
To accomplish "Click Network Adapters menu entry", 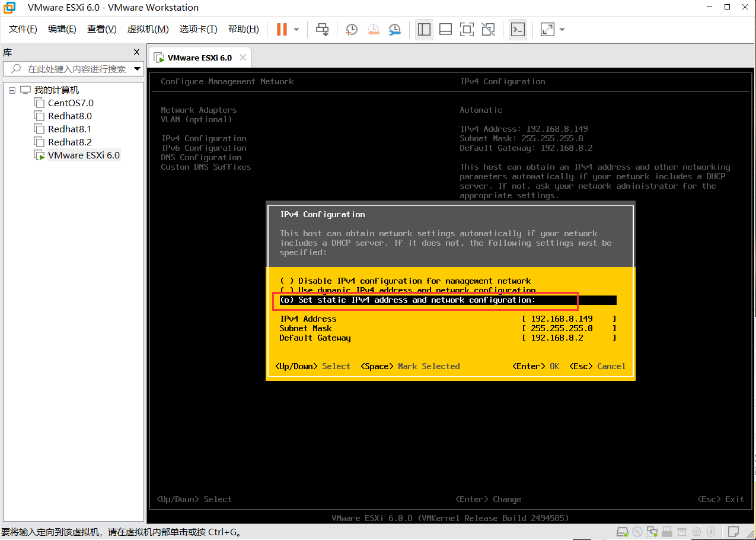I will point(199,110).
